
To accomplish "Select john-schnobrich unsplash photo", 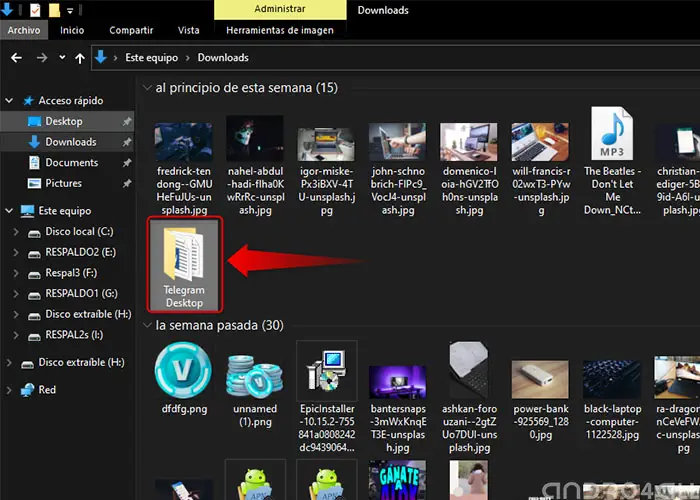I will tap(398, 169).
